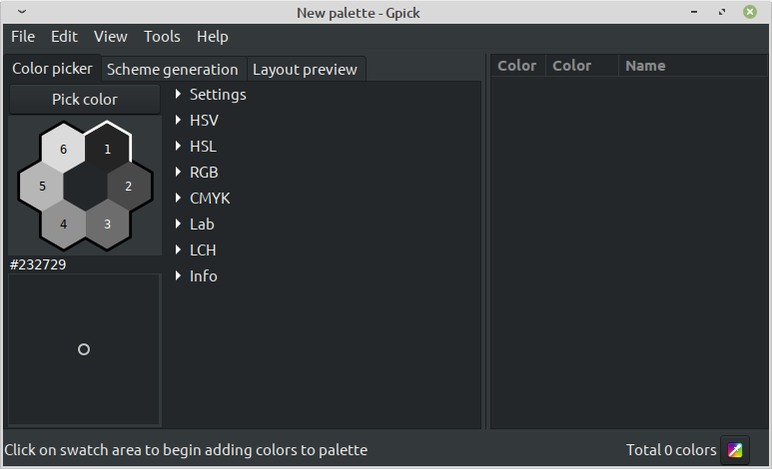Expand the Lab section

195,224
